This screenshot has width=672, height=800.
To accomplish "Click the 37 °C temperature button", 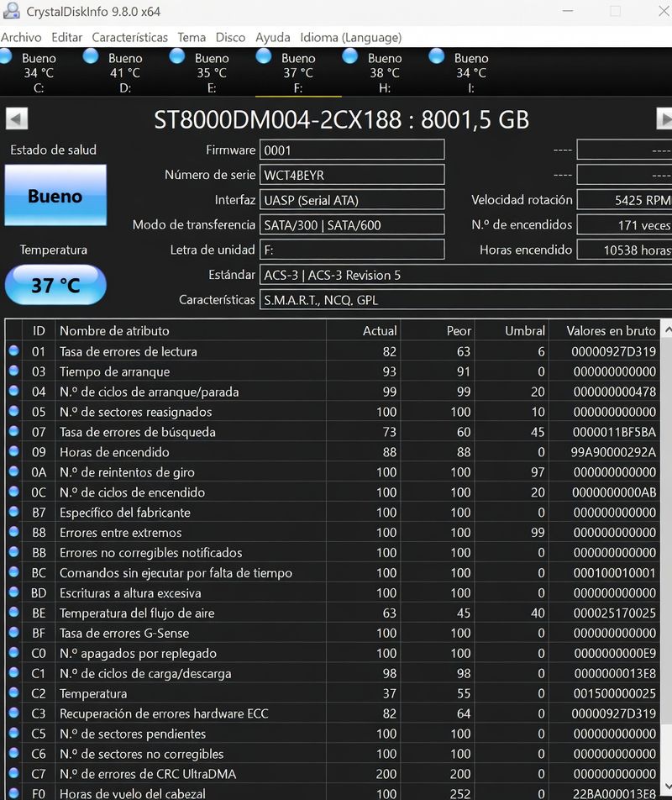I will tap(55, 285).
